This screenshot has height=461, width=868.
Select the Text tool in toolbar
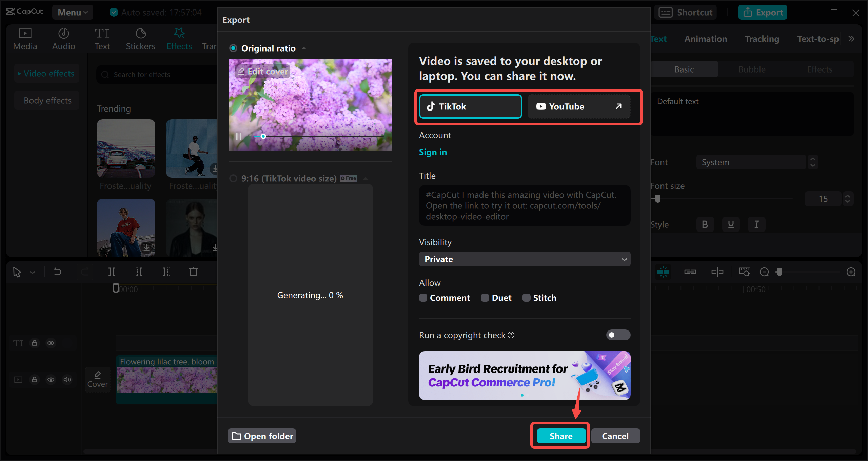[102, 39]
